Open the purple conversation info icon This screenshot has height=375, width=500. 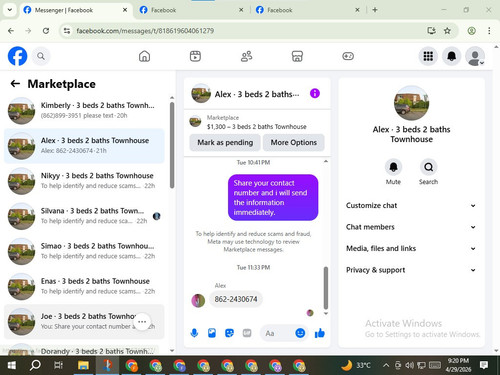point(315,93)
